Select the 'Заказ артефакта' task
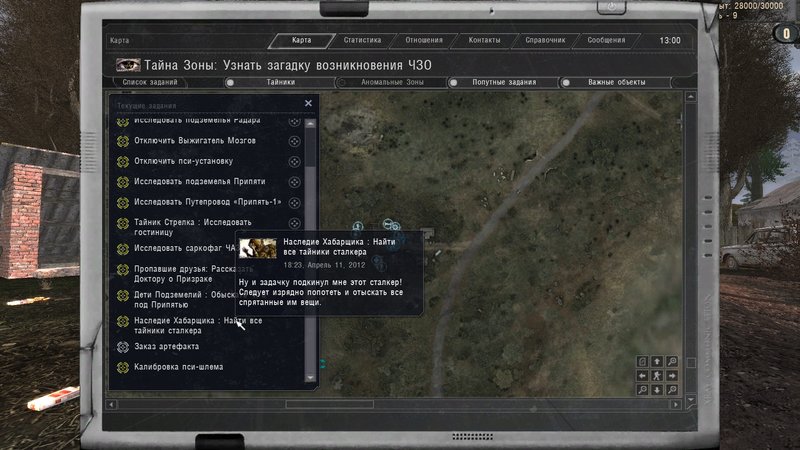The width and height of the screenshot is (800, 450). click(166, 346)
